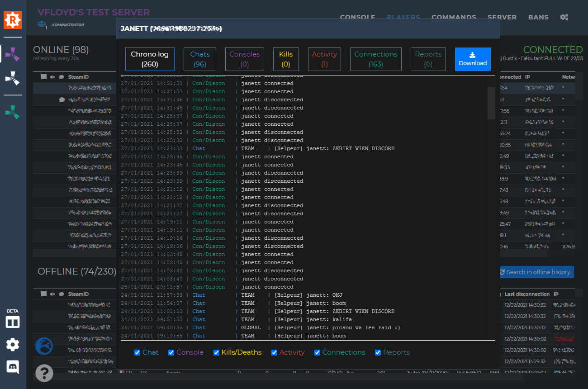Select the 25/01/2021 20:11:57 connected log line
The width and height of the screenshot is (588, 389).
click(x=308, y=287)
